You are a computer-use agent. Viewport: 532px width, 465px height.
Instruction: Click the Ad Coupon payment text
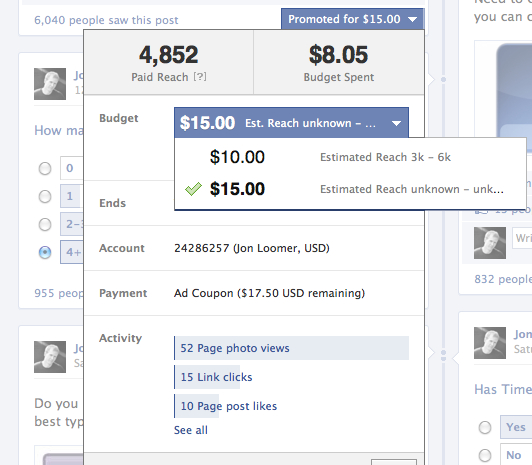(269, 293)
